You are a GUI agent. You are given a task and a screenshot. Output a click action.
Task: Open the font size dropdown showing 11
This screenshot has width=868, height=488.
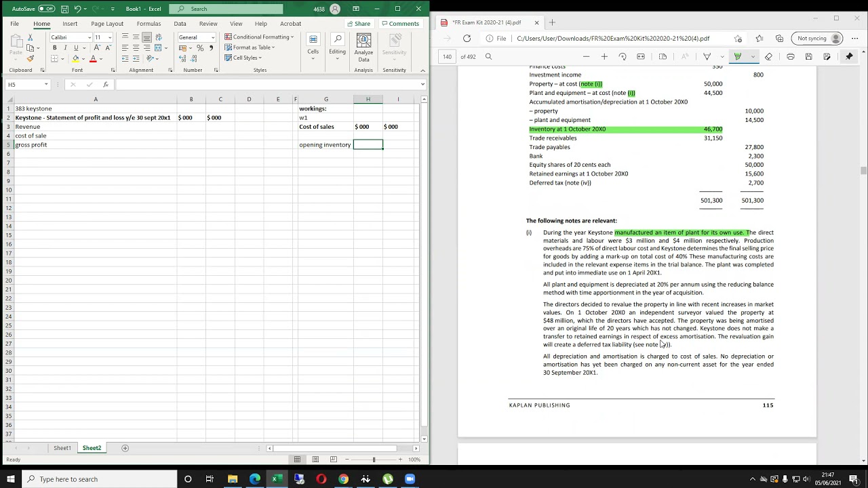click(109, 37)
